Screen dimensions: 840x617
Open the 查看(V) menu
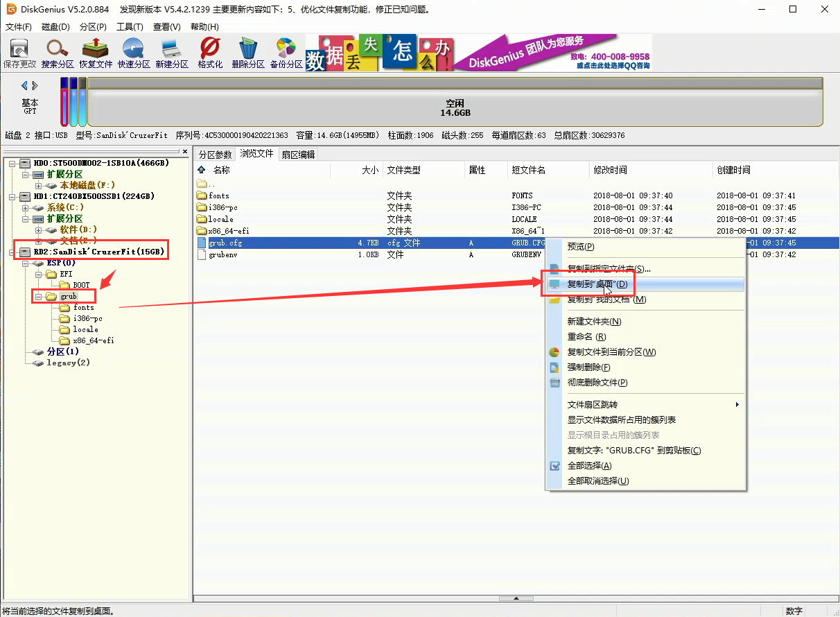[167, 26]
